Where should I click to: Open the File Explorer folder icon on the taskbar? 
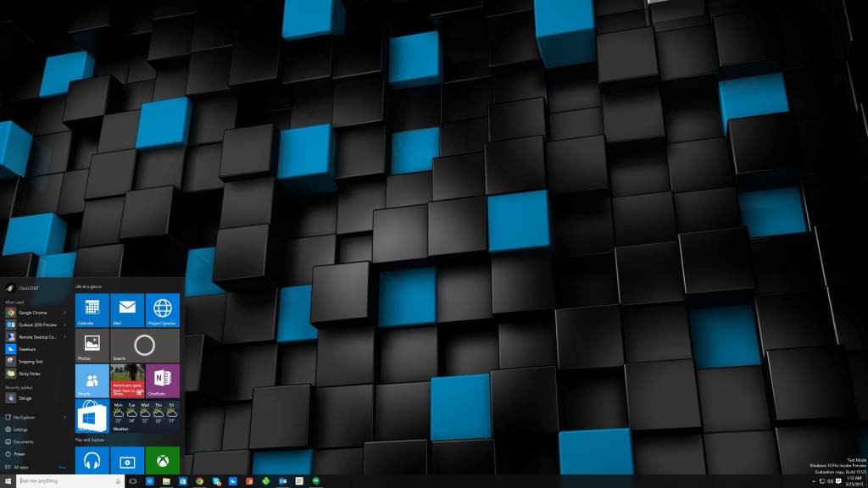click(x=166, y=481)
